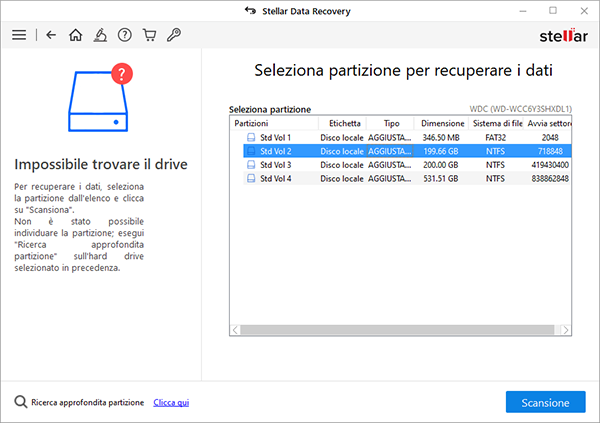Select the Std Vol 3 partition row

(275, 164)
